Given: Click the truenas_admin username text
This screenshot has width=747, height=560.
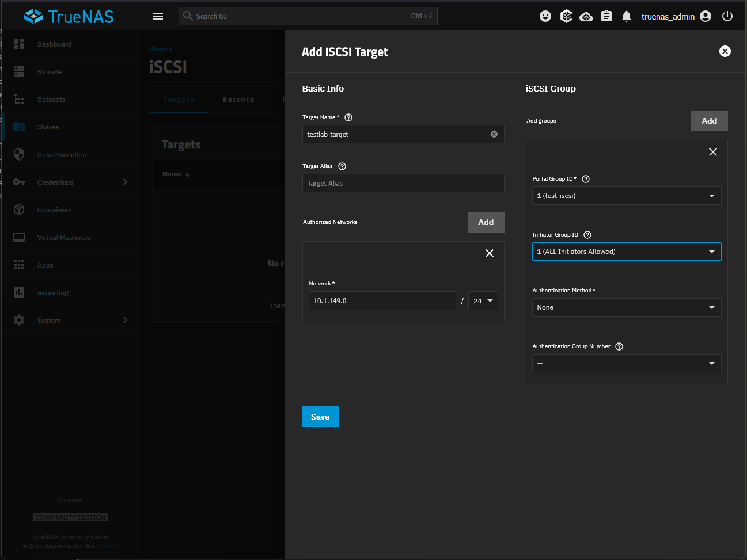Looking at the screenshot, I should pos(668,17).
